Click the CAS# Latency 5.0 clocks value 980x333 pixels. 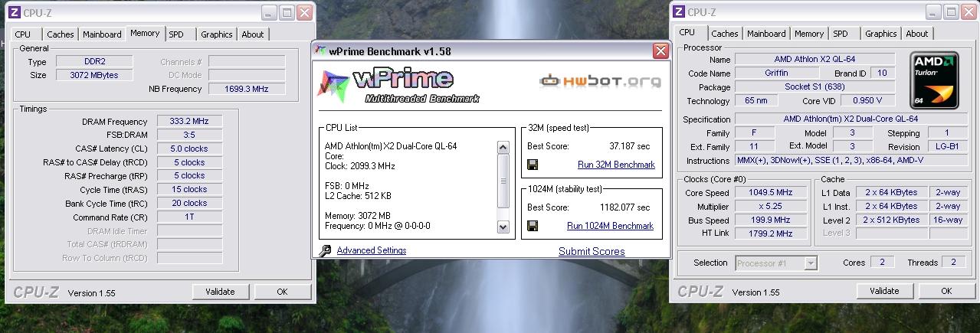click(188, 149)
